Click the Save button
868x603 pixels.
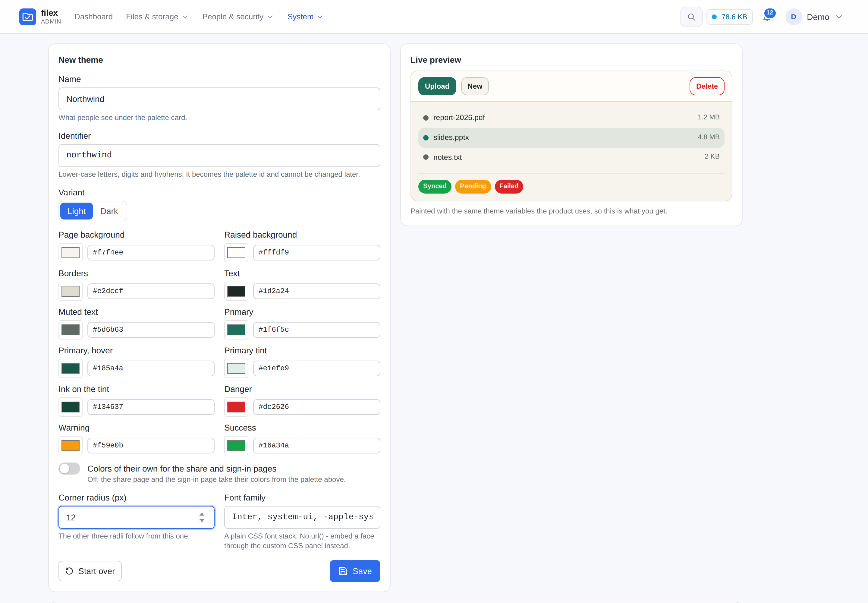[355, 571]
